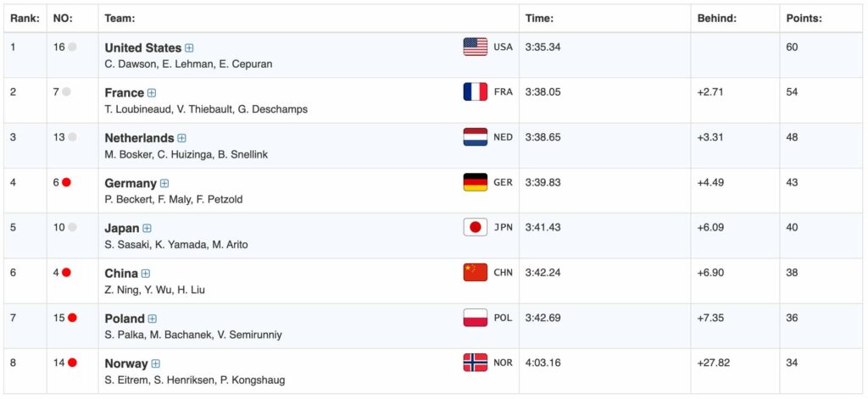Click the Japan flag icon

coord(475,227)
